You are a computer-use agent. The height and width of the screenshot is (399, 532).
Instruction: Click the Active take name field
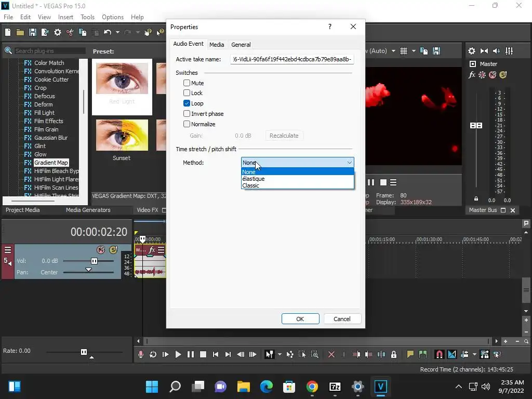coord(292,59)
